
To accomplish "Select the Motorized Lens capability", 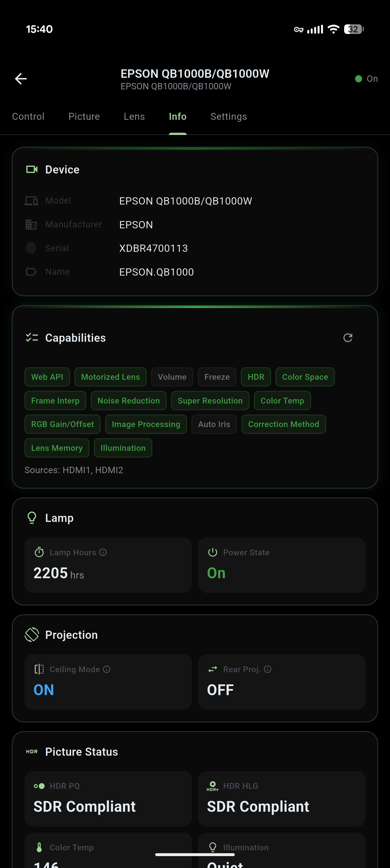I will pos(110,377).
